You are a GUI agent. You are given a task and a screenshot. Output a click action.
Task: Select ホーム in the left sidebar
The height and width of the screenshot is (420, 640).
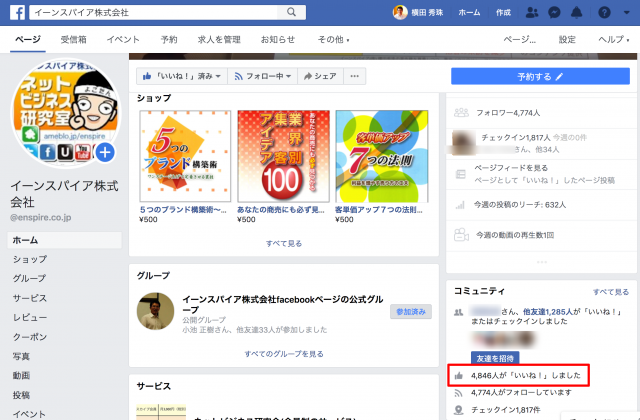[x=64, y=240]
